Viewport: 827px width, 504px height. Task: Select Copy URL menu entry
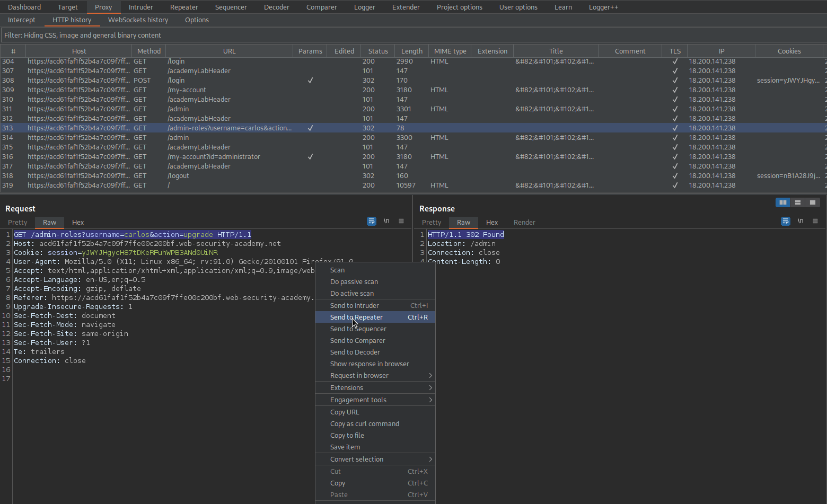(375, 412)
